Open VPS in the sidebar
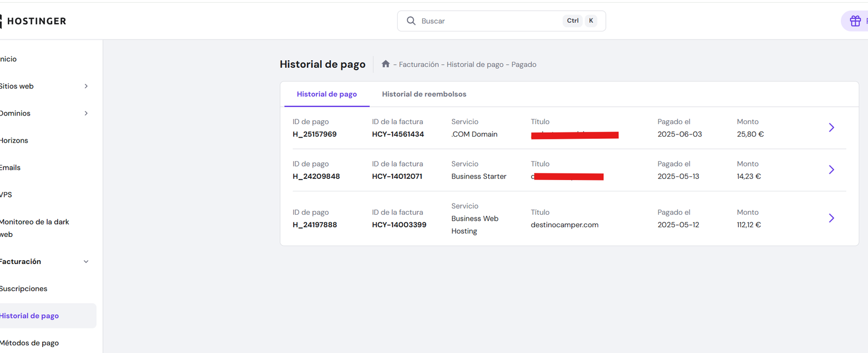 (6, 195)
